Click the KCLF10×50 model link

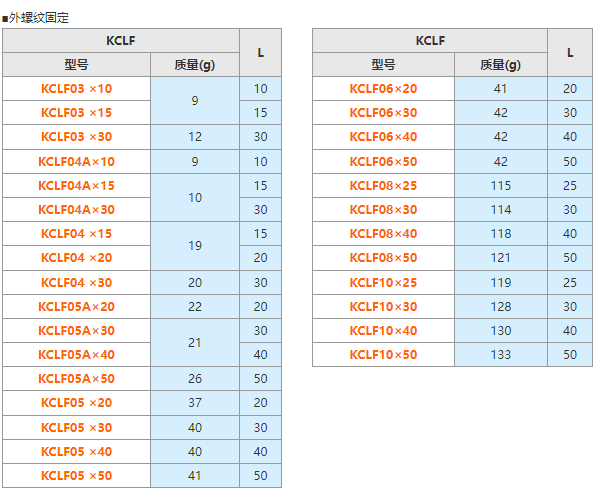[383, 354]
